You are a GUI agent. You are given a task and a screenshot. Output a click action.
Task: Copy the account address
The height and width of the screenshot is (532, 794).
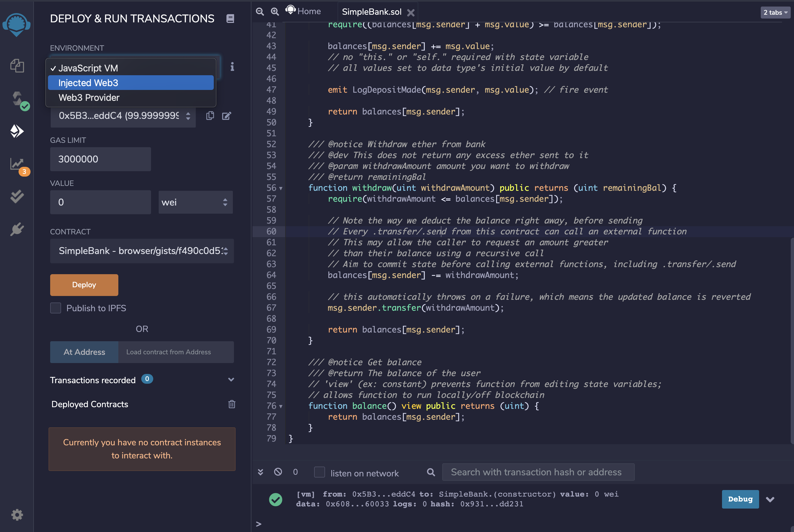[210, 115]
